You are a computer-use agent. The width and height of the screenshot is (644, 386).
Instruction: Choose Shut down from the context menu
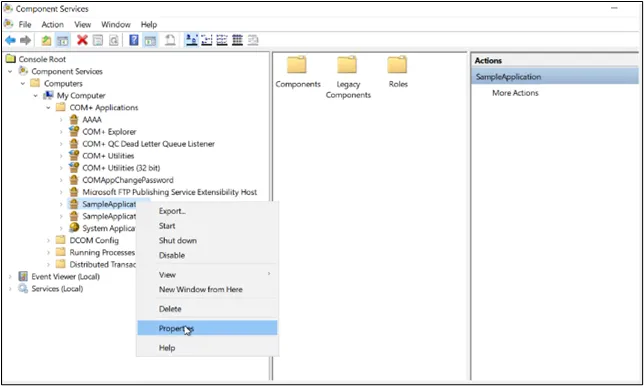click(x=207, y=241)
